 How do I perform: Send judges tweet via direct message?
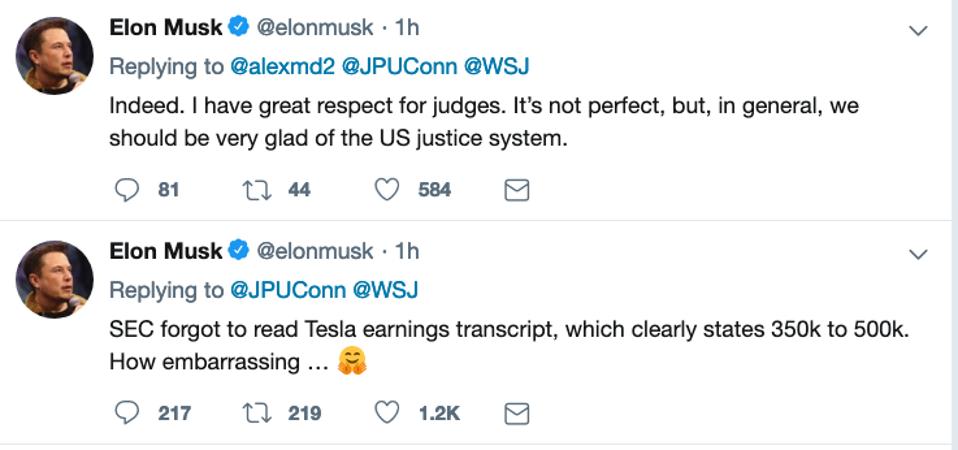click(516, 190)
